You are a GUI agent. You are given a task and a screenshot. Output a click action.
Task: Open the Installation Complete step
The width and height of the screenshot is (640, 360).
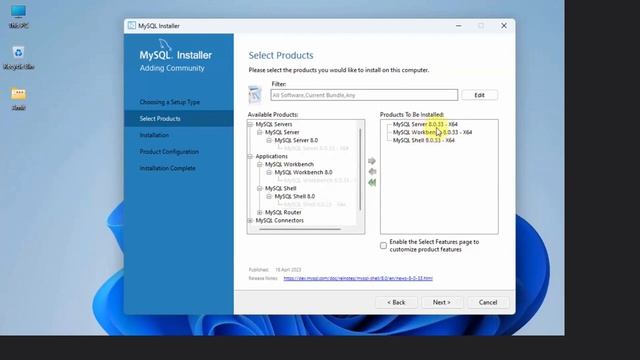[x=167, y=168]
